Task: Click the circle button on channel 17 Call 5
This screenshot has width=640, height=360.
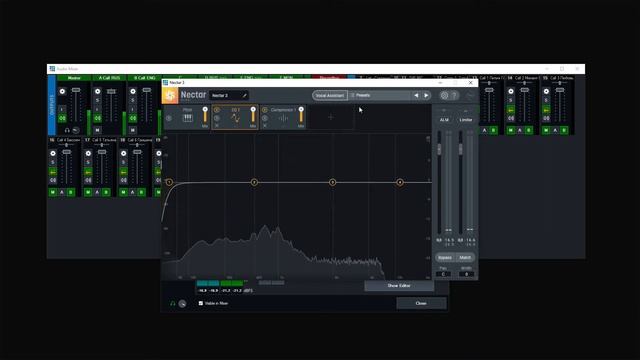Action: [88, 153]
